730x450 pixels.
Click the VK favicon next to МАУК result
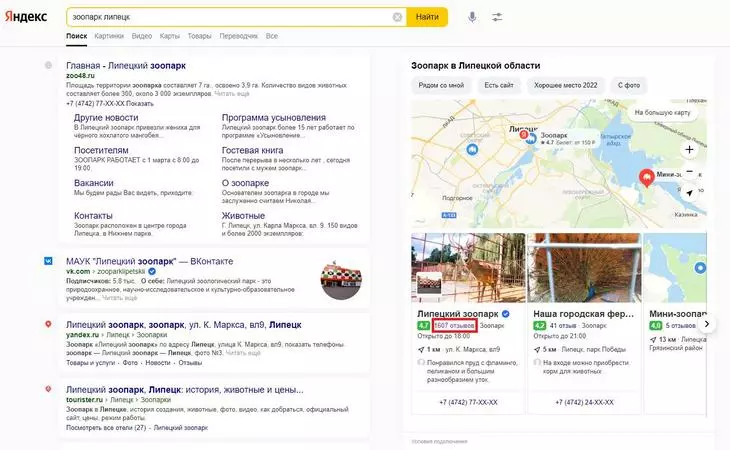coord(48,261)
